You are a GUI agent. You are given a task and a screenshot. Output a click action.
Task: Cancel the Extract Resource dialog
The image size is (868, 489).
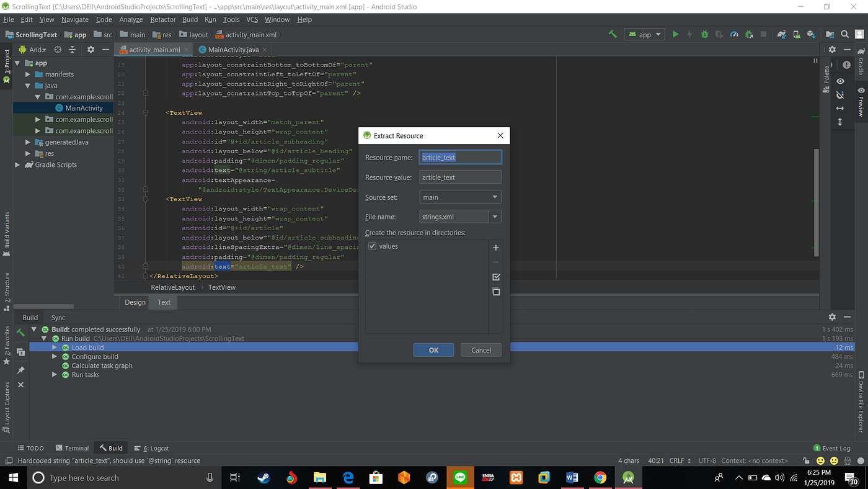coord(480,349)
